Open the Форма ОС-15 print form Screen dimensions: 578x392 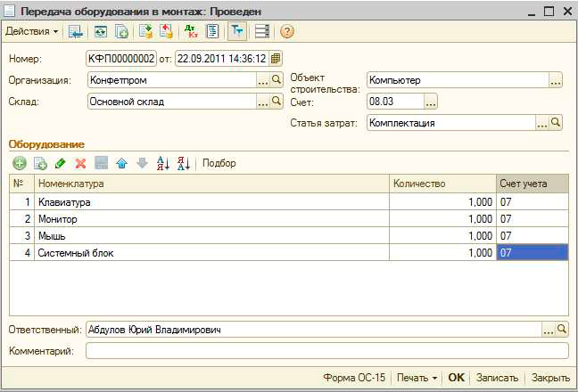[354, 378]
